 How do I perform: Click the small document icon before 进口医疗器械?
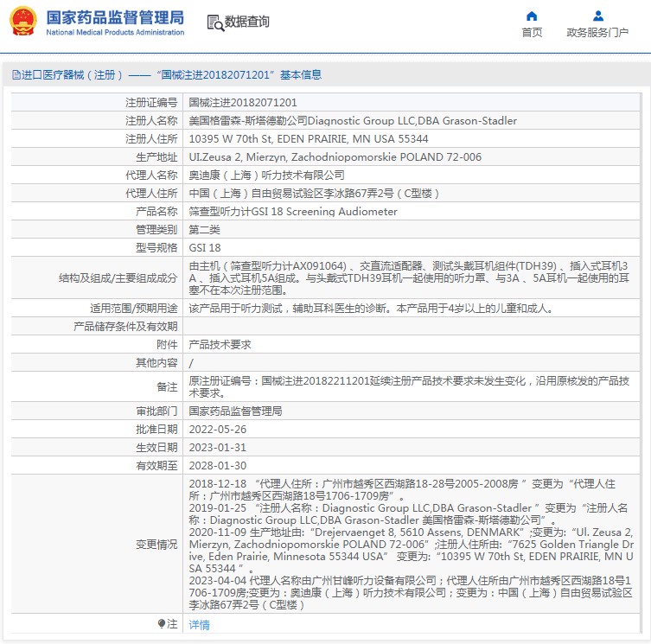(x=16, y=75)
